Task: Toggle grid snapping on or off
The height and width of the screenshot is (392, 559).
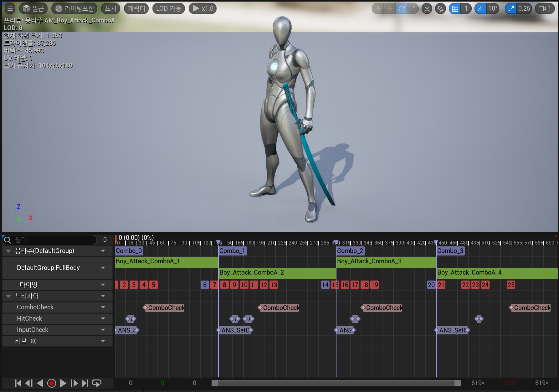Action: coord(455,8)
